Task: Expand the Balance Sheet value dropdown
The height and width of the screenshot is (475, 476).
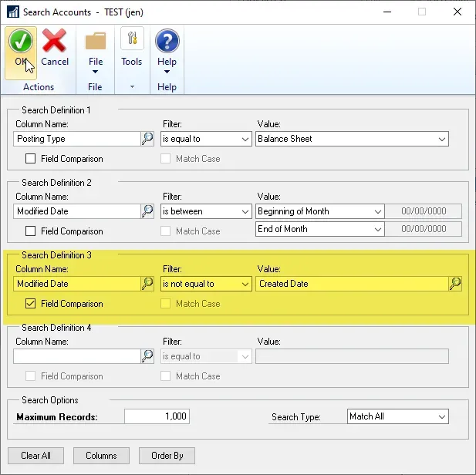Action: tap(441, 139)
